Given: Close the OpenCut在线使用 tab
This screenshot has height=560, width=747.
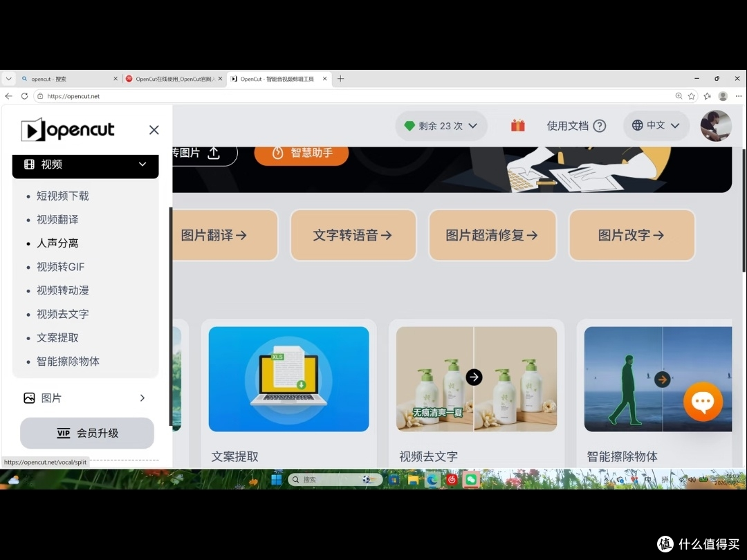Looking at the screenshot, I should (x=220, y=79).
